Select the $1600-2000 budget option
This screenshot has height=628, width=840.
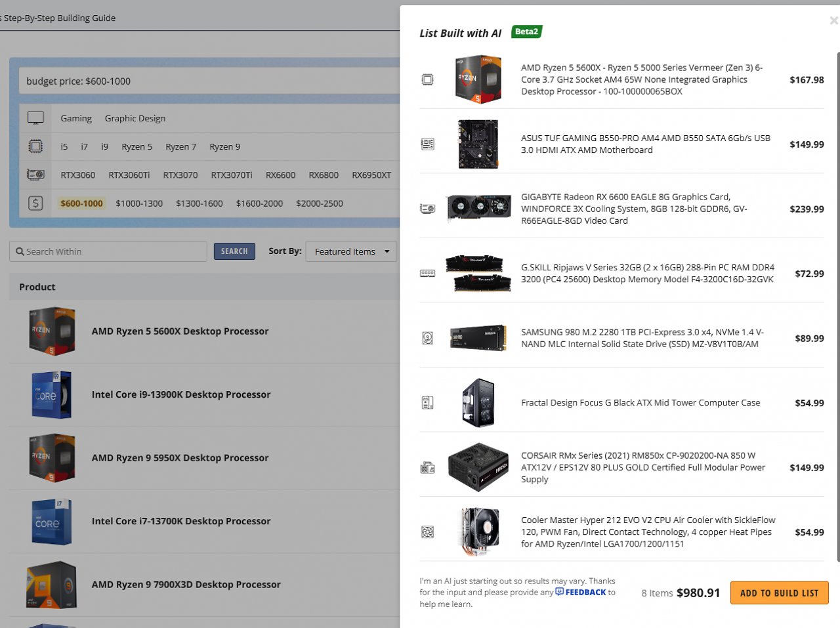259,203
